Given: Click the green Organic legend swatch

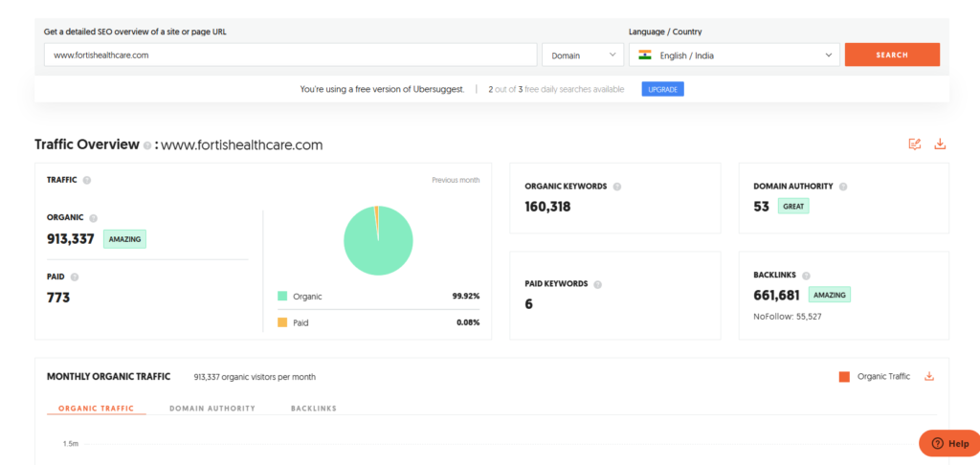Looking at the screenshot, I should [282, 297].
